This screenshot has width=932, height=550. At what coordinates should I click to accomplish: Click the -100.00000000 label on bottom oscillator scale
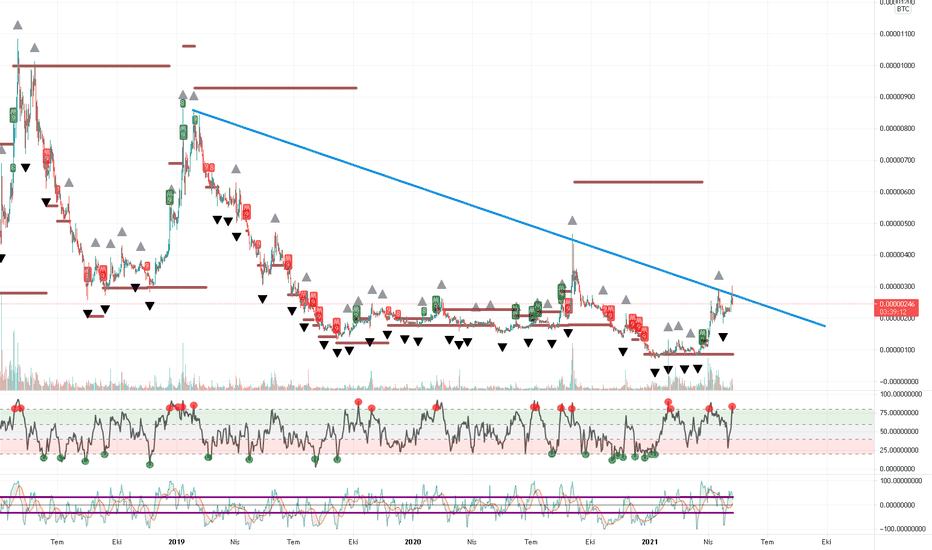(x=902, y=529)
